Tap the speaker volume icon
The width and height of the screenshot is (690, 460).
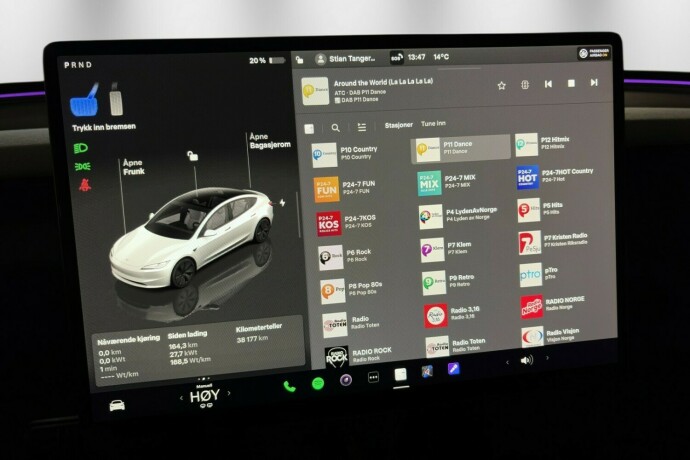[x=526, y=360]
